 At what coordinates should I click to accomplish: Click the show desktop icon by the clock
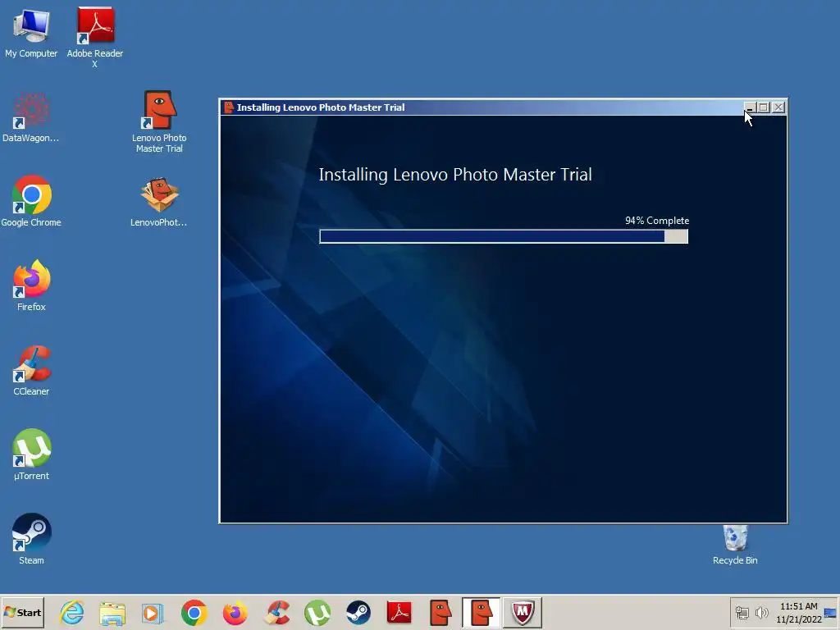point(830,613)
